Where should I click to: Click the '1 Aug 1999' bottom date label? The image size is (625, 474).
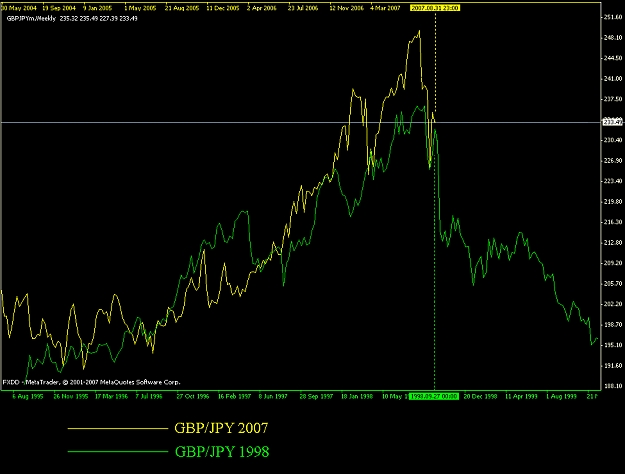coord(561,396)
